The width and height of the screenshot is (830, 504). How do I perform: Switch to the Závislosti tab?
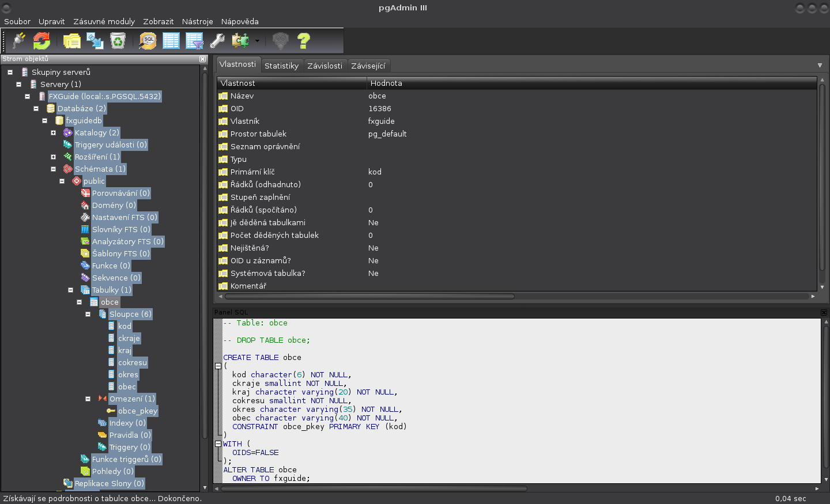[x=325, y=66]
